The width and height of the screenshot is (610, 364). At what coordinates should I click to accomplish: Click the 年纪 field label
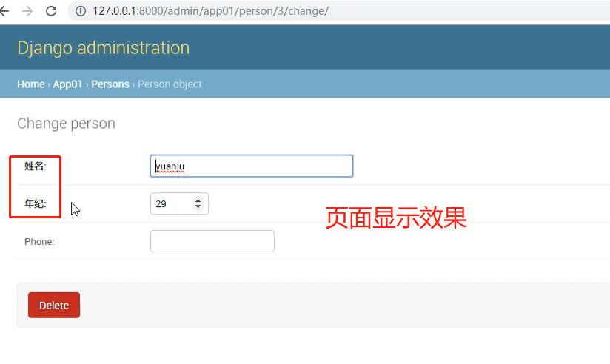[x=36, y=203]
